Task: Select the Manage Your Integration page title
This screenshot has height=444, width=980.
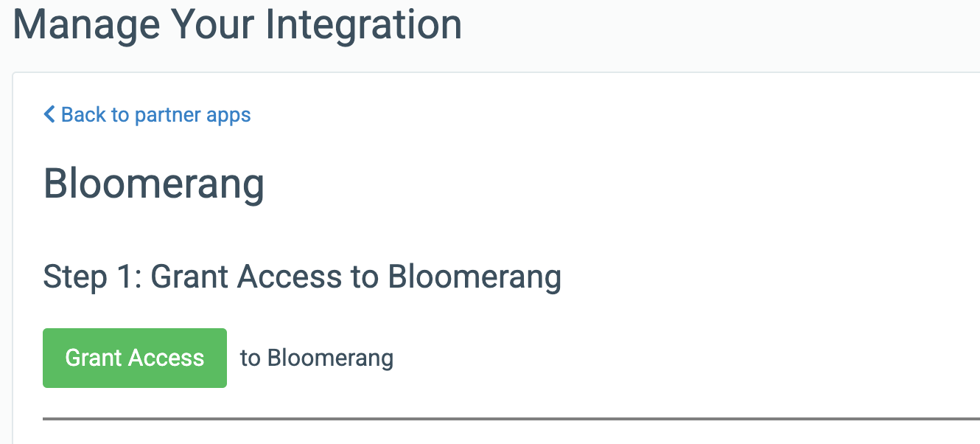Action: [237, 24]
